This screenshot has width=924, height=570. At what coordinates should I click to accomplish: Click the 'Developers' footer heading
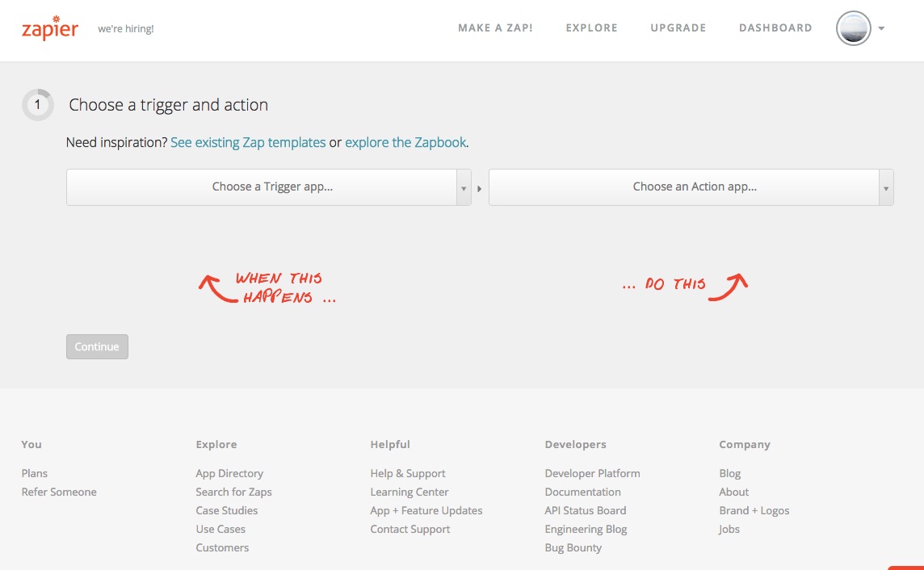coord(575,445)
